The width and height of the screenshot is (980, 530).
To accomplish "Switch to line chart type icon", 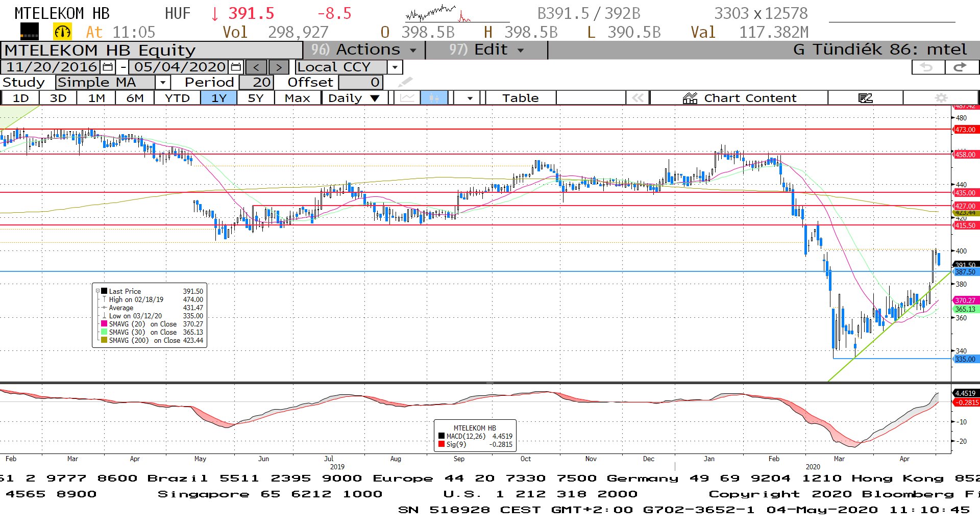I will (x=407, y=97).
